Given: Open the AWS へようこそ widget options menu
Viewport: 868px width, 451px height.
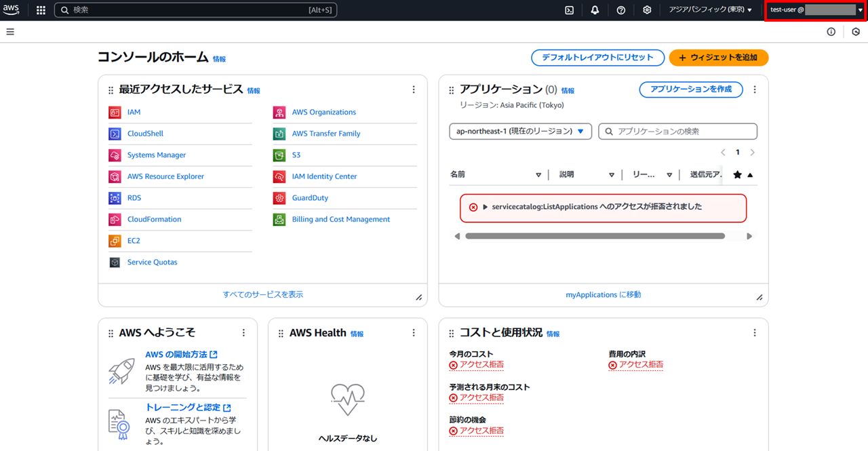Looking at the screenshot, I should [x=243, y=333].
